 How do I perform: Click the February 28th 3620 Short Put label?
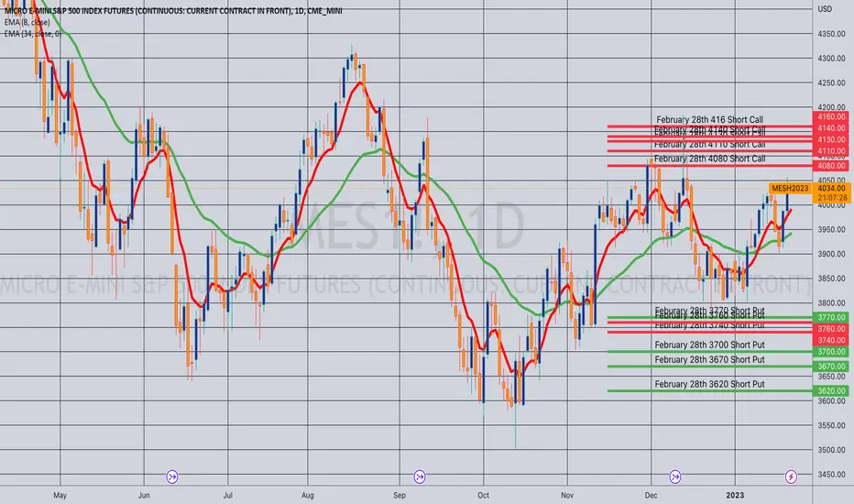709,384
